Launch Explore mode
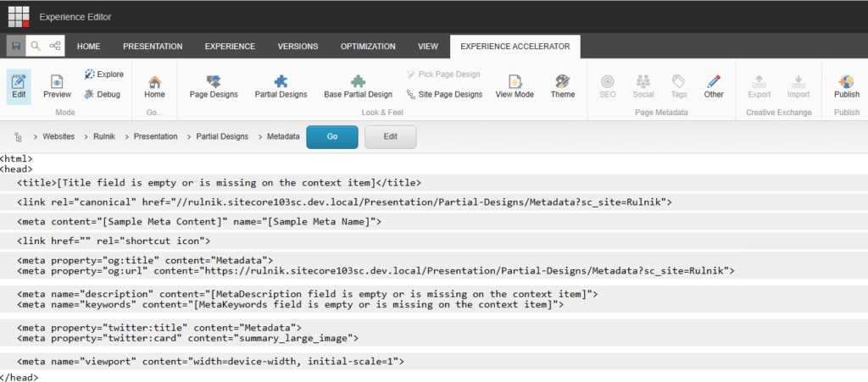868x382 pixels. (x=104, y=75)
